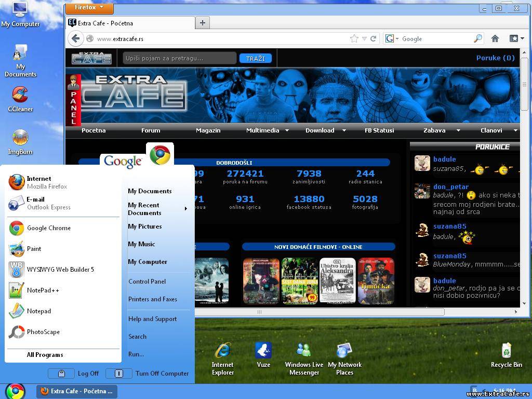Viewport: 532px width, 399px height.
Task: Click the red PANEL side tab
Action: coord(73,100)
